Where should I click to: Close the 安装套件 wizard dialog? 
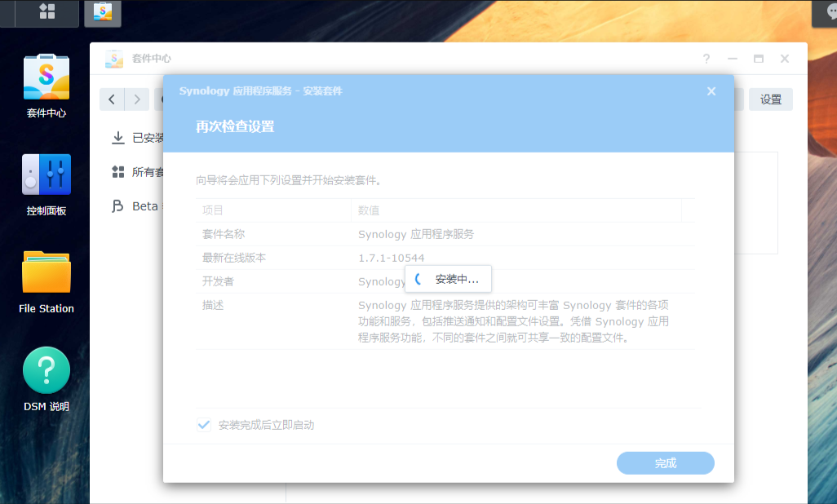pyautogui.click(x=711, y=91)
